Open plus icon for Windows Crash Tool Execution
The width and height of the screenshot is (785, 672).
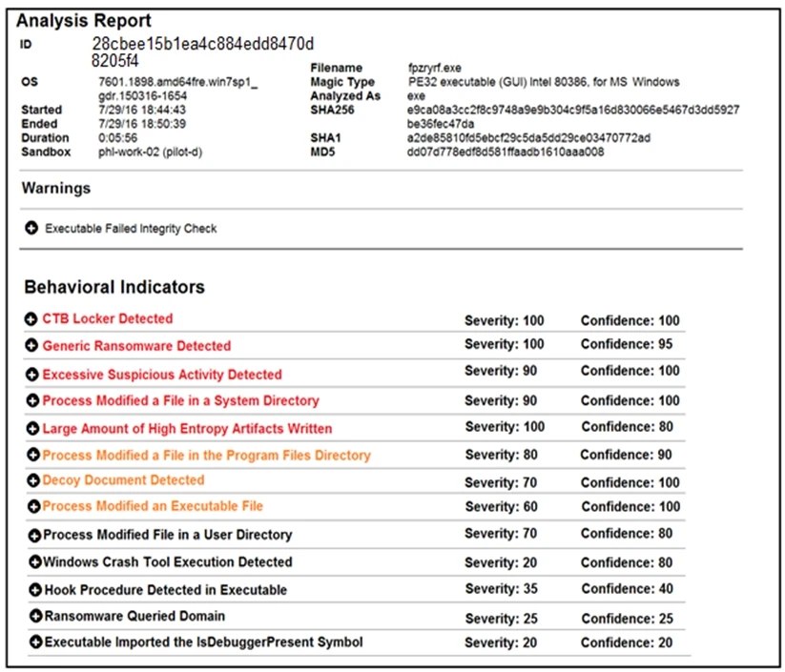click(35, 562)
